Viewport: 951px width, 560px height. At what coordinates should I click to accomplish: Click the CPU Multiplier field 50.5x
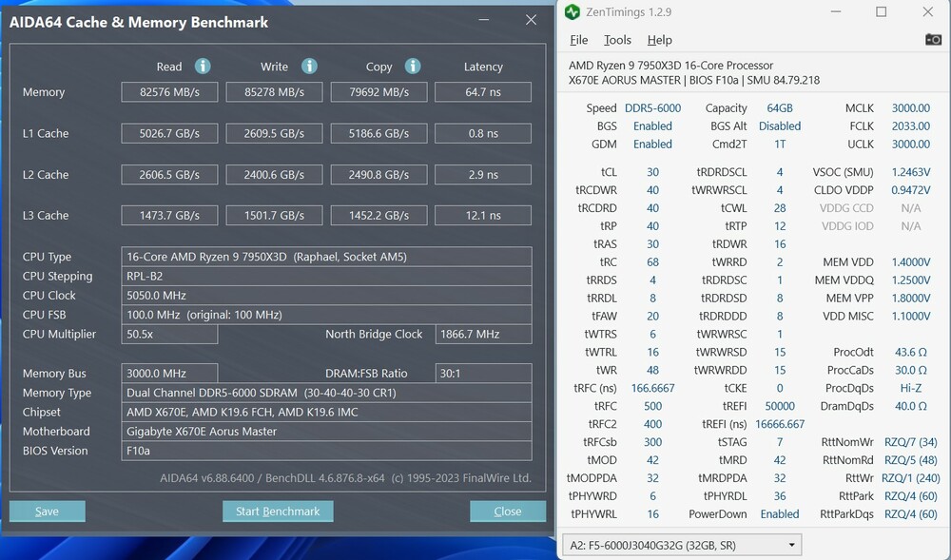point(169,334)
